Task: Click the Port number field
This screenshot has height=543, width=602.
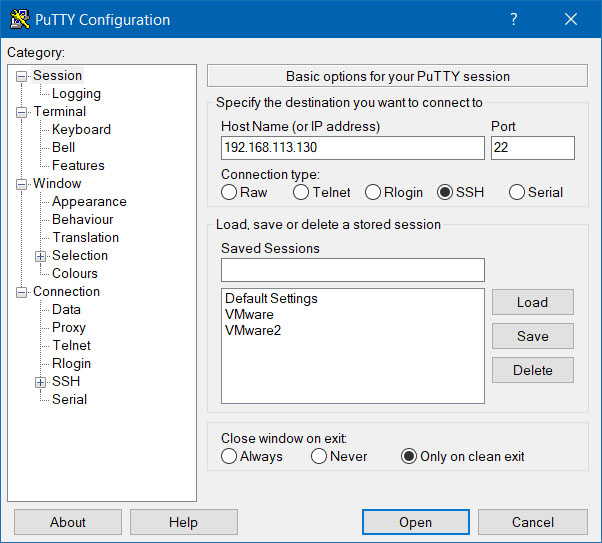Action: point(532,148)
